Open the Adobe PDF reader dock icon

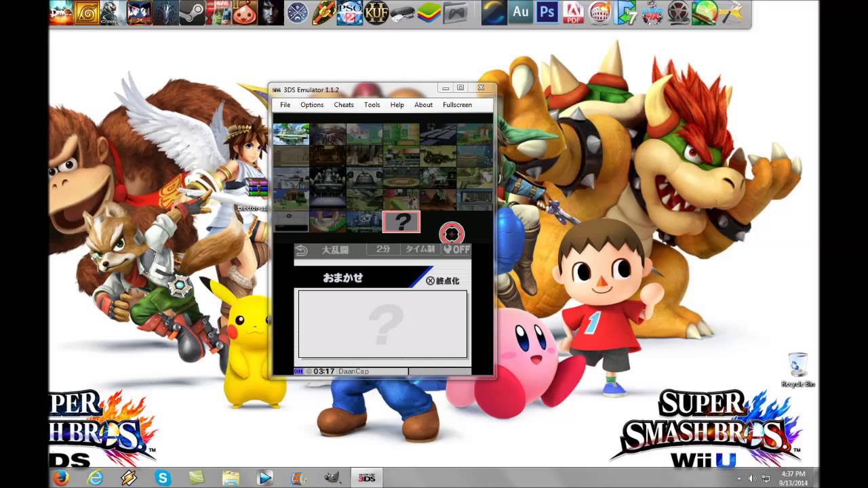pos(573,13)
